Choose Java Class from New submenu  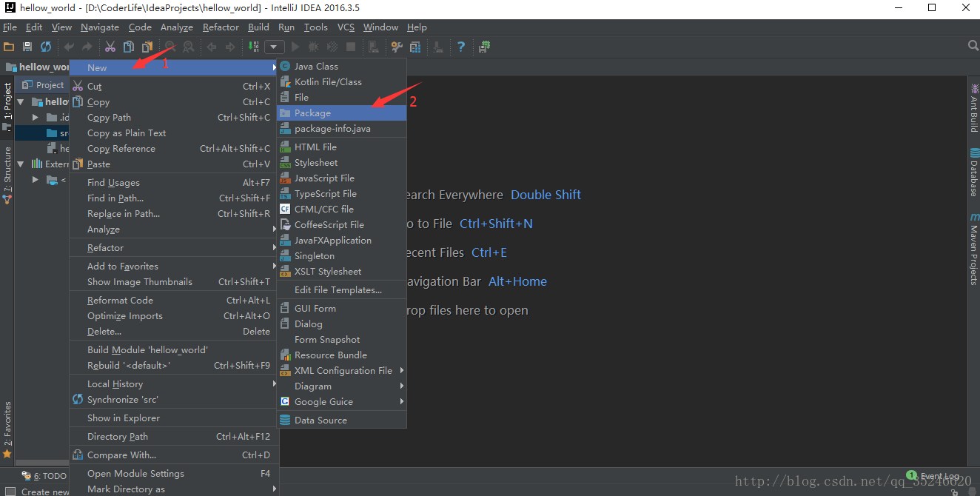click(342, 67)
